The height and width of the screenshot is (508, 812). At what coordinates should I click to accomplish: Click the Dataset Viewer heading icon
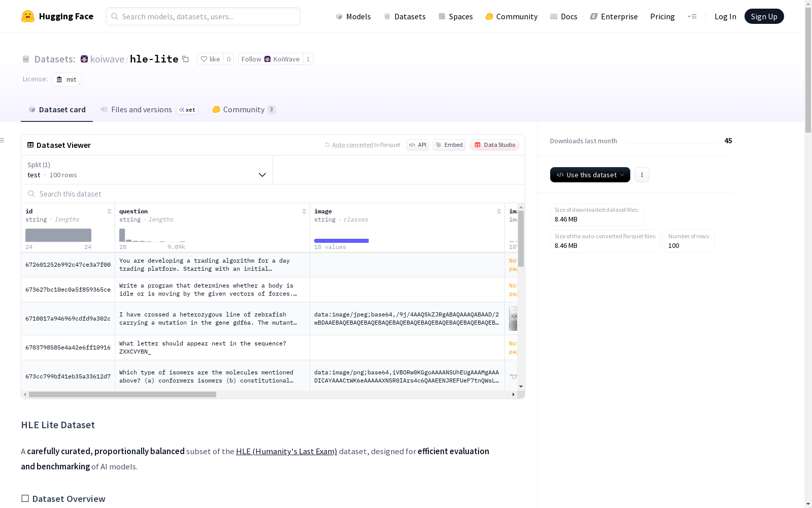pyautogui.click(x=30, y=145)
